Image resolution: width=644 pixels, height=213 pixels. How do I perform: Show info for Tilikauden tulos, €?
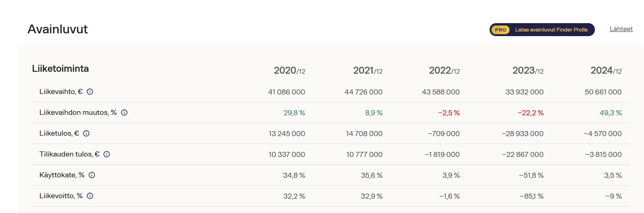point(107,154)
